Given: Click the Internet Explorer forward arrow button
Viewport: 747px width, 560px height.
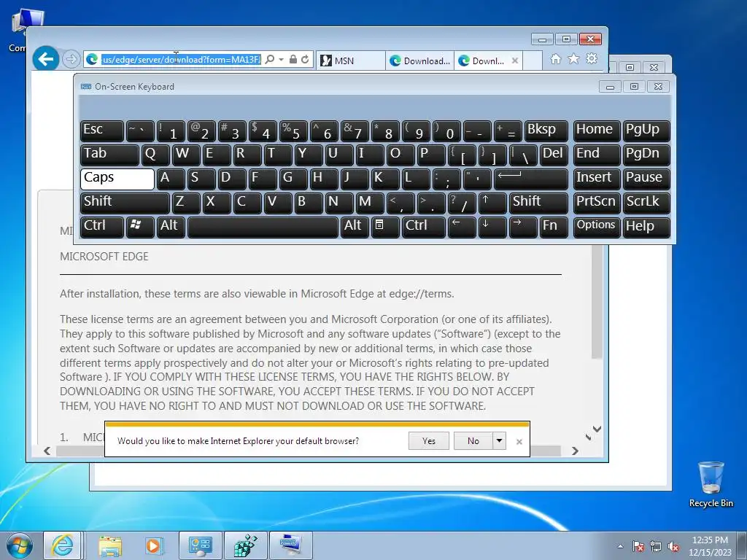Looking at the screenshot, I should click(x=71, y=60).
